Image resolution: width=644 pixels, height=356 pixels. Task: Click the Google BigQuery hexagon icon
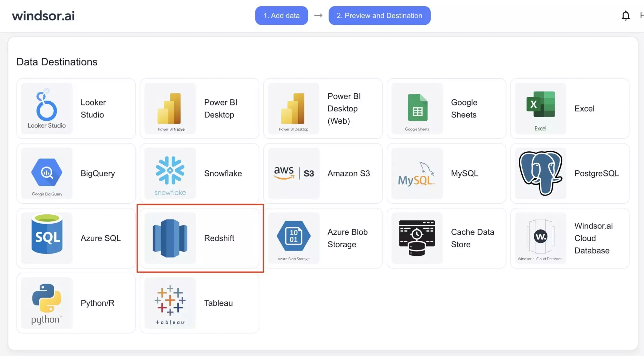(47, 173)
